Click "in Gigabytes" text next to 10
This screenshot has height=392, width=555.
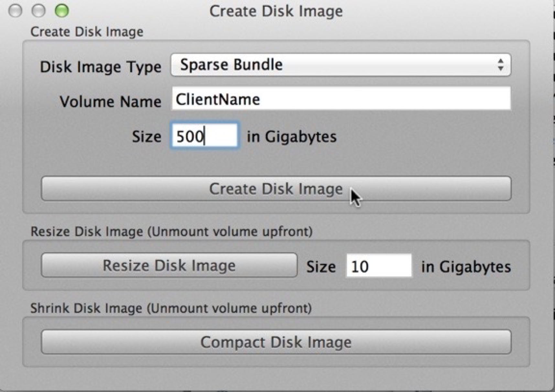pos(466,267)
